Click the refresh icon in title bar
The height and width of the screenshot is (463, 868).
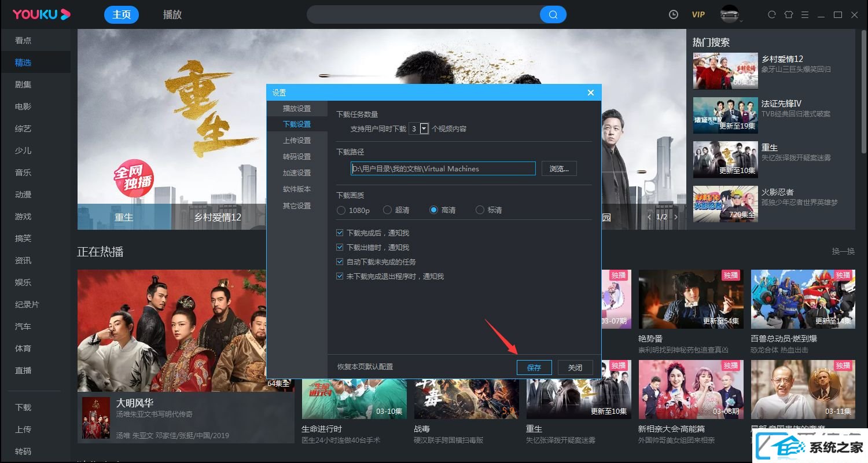click(x=771, y=14)
